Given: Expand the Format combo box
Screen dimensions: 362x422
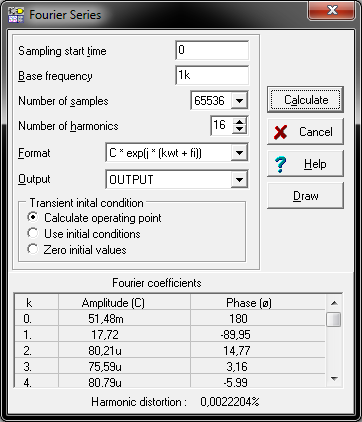Looking at the screenshot, I should click(239, 153).
